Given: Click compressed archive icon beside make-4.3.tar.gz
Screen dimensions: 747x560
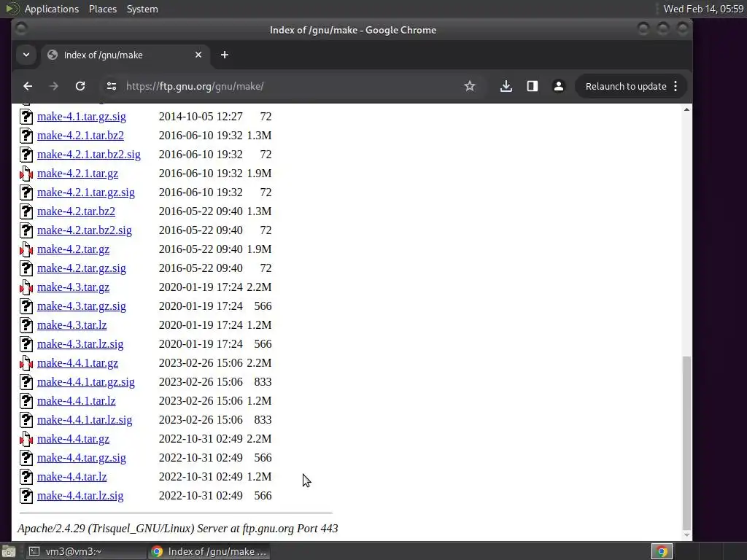Looking at the screenshot, I should coord(26,287).
